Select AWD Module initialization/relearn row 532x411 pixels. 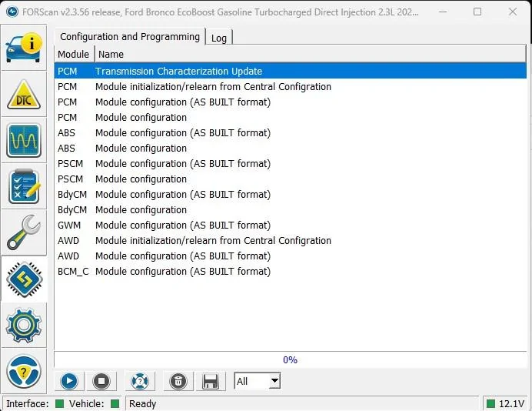(291, 240)
